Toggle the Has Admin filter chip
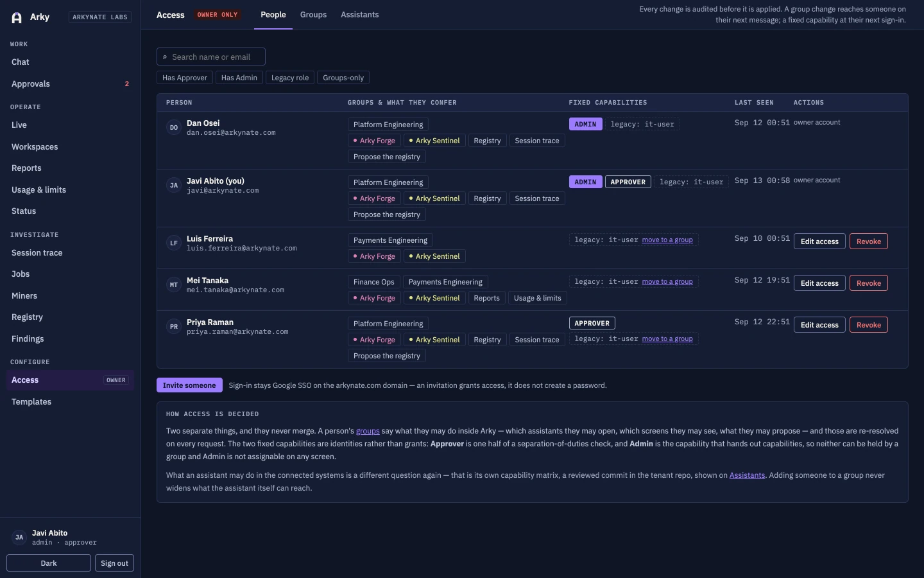 [x=239, y=78]
